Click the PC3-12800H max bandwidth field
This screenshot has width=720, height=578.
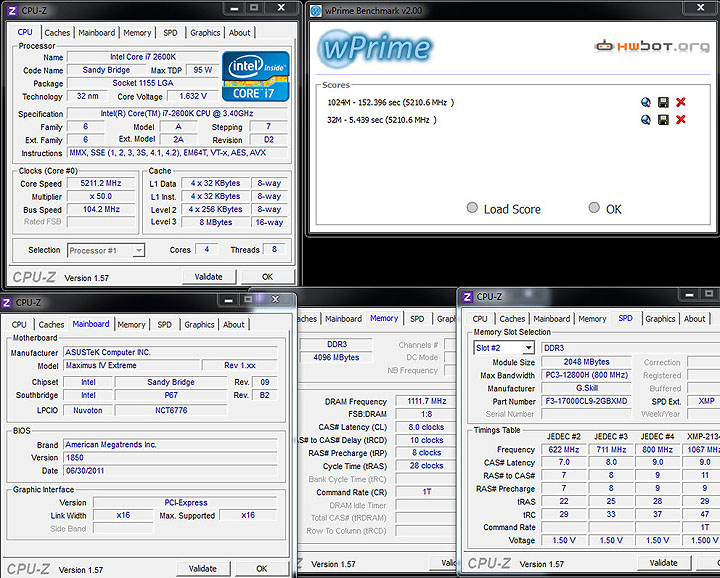pyautogui.click(x=586, y=375)
